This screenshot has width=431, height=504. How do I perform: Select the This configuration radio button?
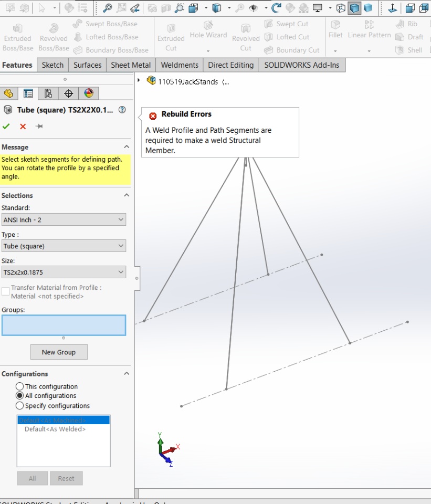click(x=19, y=386)
